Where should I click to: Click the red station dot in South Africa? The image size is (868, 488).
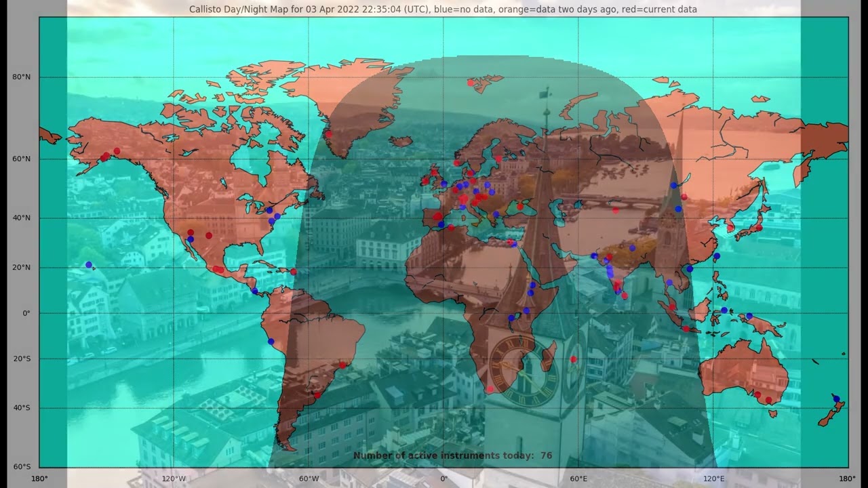[490, 390]
